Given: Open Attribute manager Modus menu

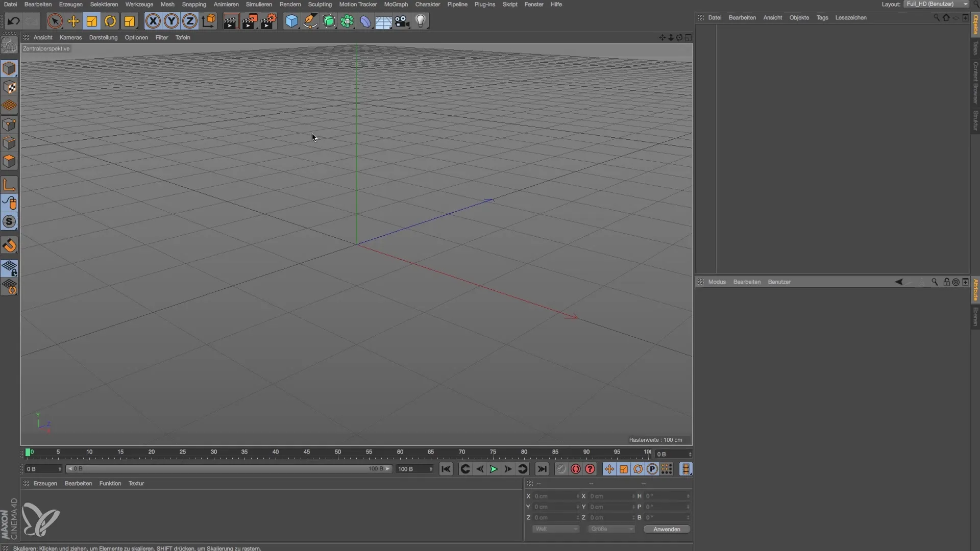Looking at the screenshot, I should point(717,282).
